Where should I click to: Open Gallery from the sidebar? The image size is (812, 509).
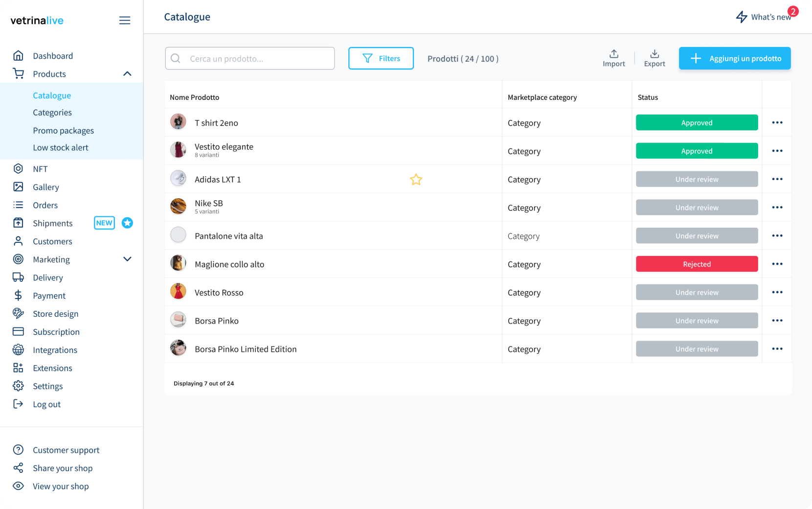tap(45, 187)
